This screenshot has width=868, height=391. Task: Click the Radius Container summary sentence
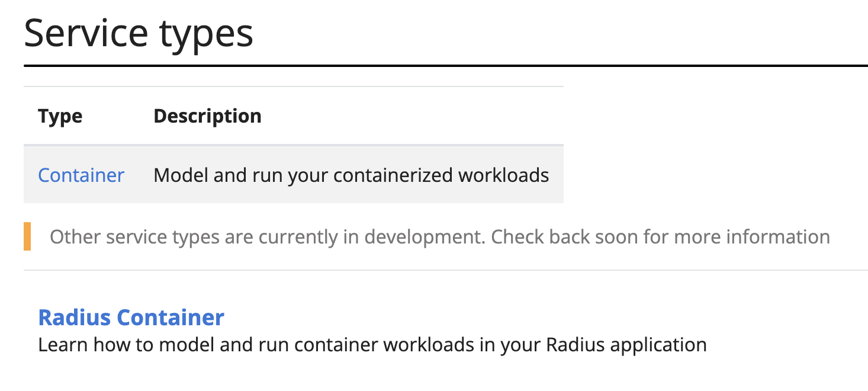[372, 345]
